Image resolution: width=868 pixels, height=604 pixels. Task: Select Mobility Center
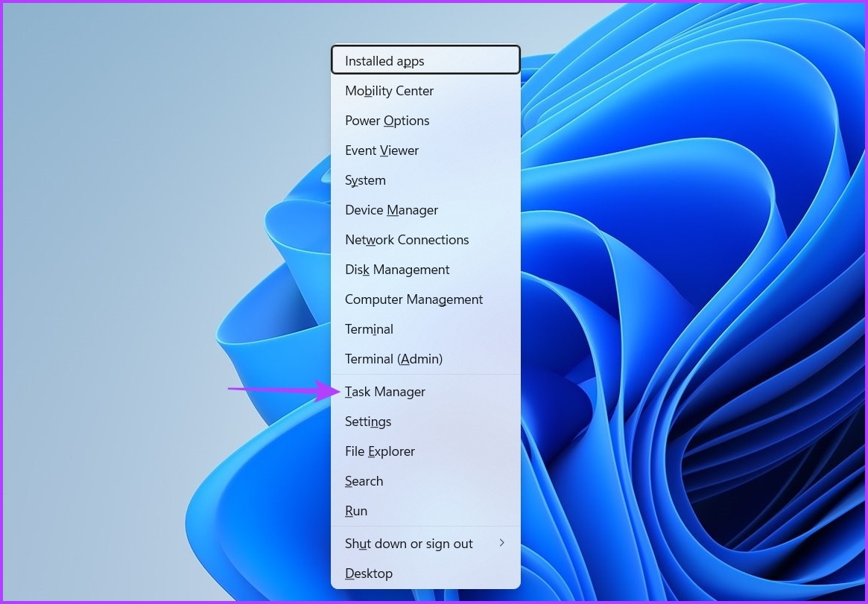(425, 91)
